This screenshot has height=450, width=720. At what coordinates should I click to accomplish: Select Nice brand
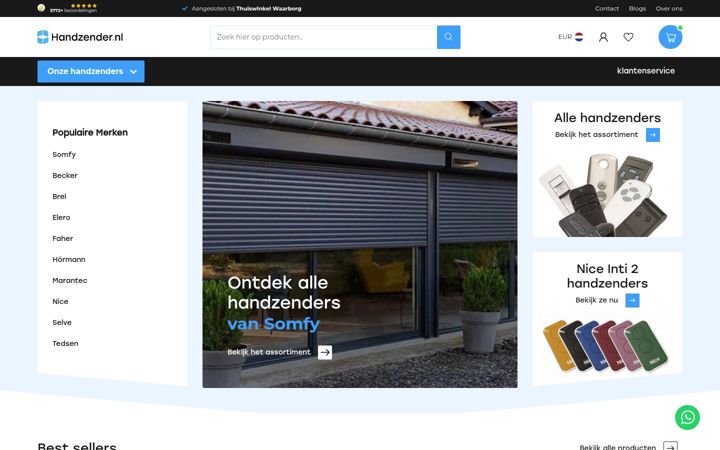60,302
